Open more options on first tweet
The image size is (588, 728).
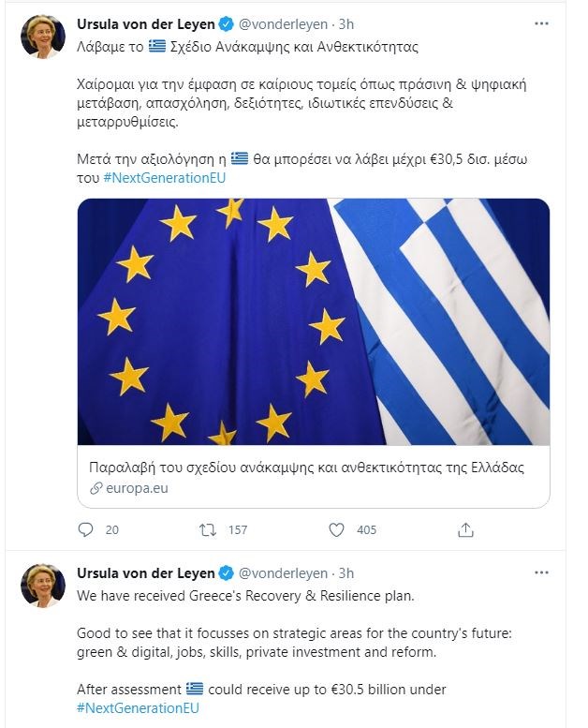(542, 22)
